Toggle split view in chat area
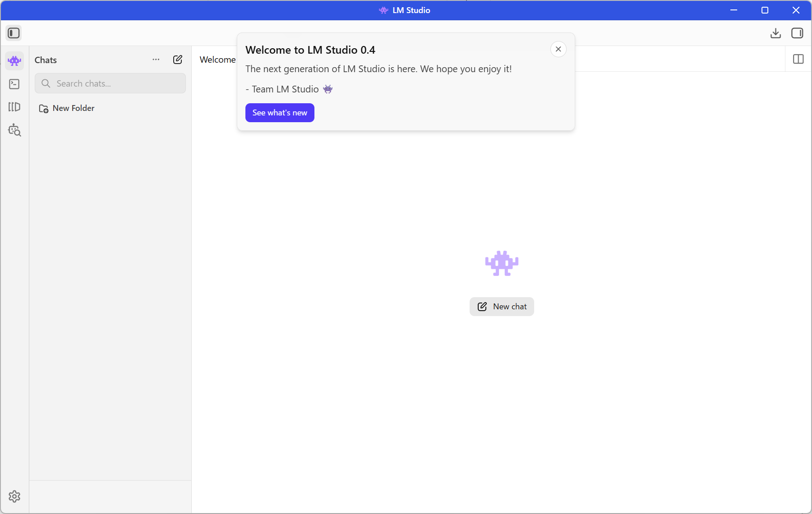The image size is (812, 514). 798,59
